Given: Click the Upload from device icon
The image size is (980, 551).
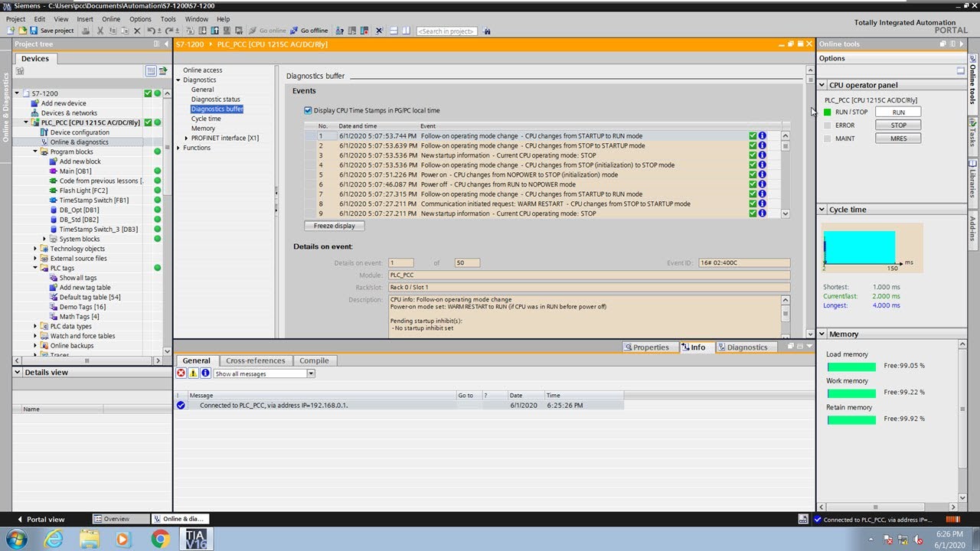Looking at the screenshot, I should coord(214,31).
